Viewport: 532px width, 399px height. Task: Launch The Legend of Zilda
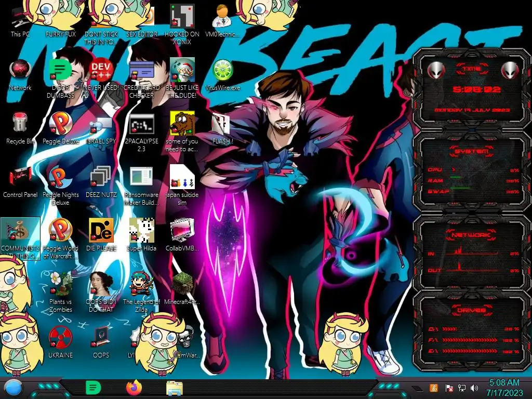pyautogui.click(x=141, y=292)
